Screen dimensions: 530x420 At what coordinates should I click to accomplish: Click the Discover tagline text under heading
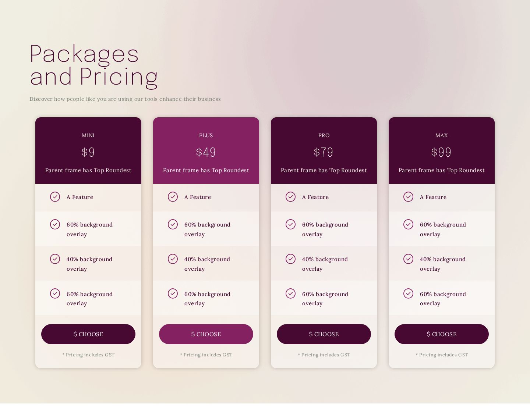point(125,99)
